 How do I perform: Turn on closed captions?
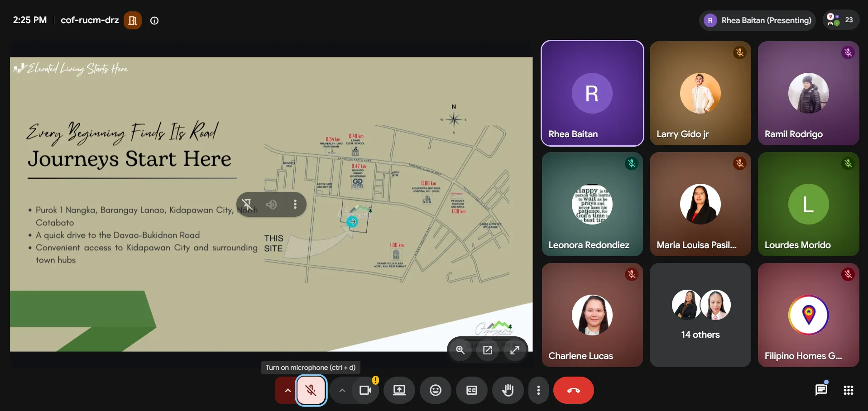(472, 390)
